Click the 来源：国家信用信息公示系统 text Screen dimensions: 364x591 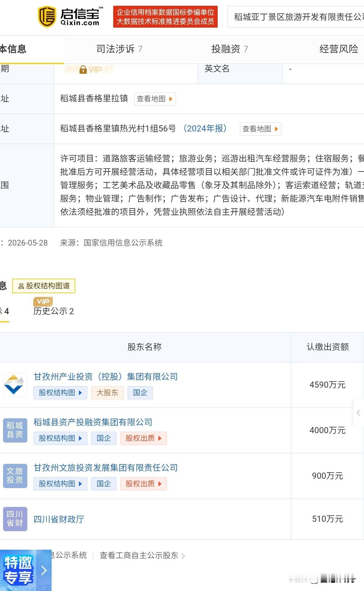(111, 243)
